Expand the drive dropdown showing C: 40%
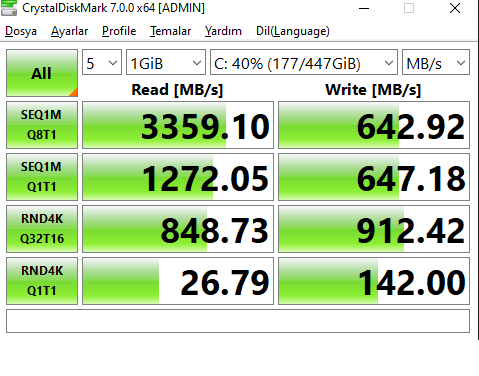The image size is (479, 376). [x=304, y=62]
